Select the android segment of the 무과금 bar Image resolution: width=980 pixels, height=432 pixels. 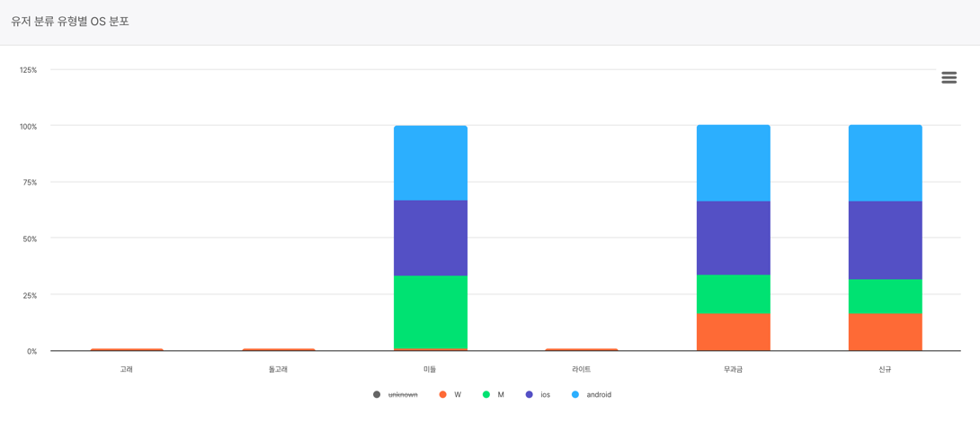(733, 163)
